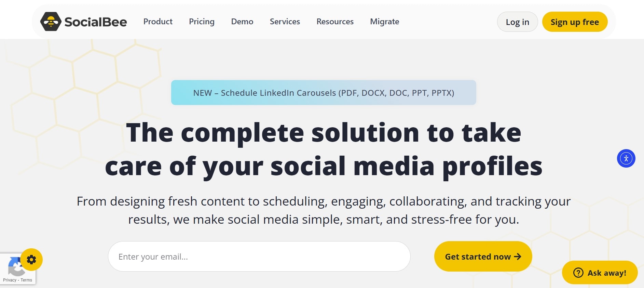Click the email address input field
Image resolution: width=644 pixels, height=288 pixels.
pos(259,257)
